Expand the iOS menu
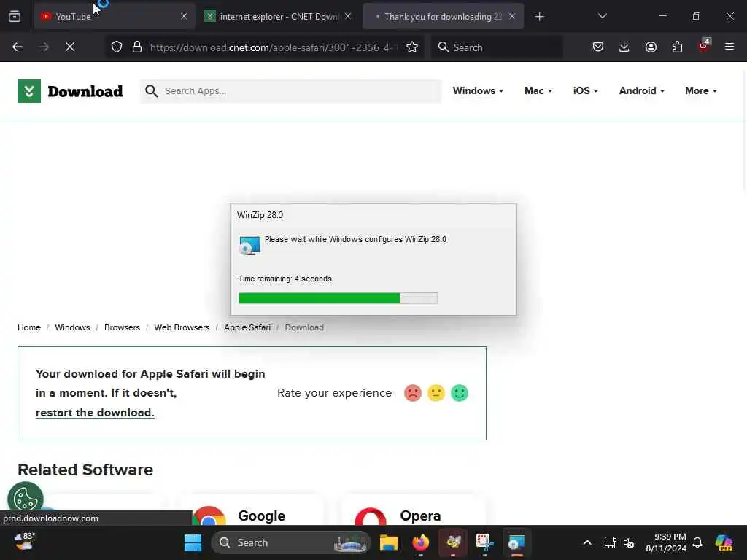 coord(586,90)
